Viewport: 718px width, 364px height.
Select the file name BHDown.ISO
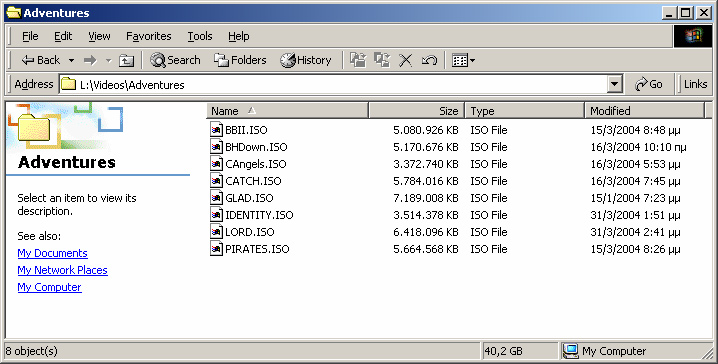pos(256,147)
